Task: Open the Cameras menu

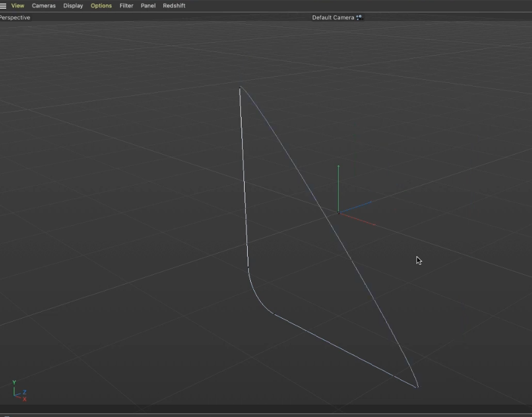Action: coord(43,6)
